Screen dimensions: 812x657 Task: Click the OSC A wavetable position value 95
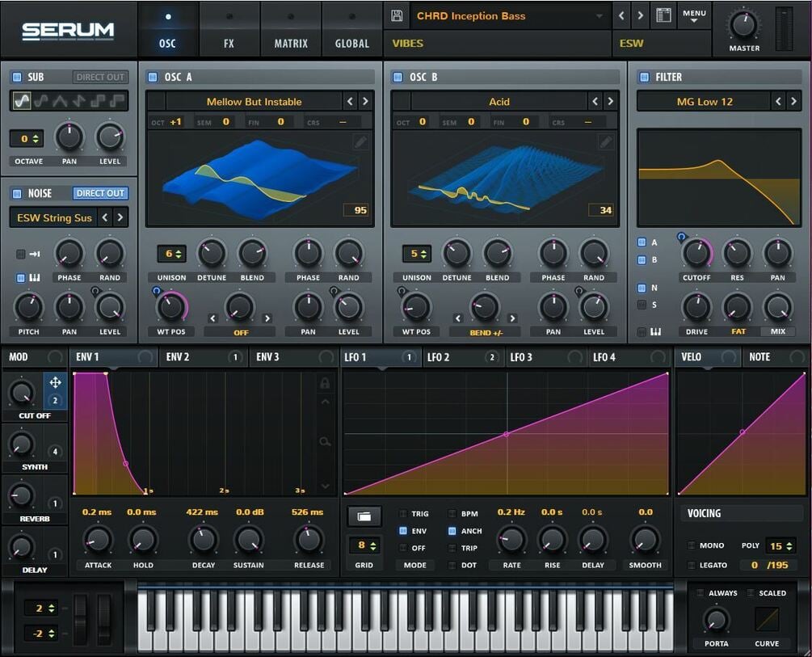tap(357, 210)
